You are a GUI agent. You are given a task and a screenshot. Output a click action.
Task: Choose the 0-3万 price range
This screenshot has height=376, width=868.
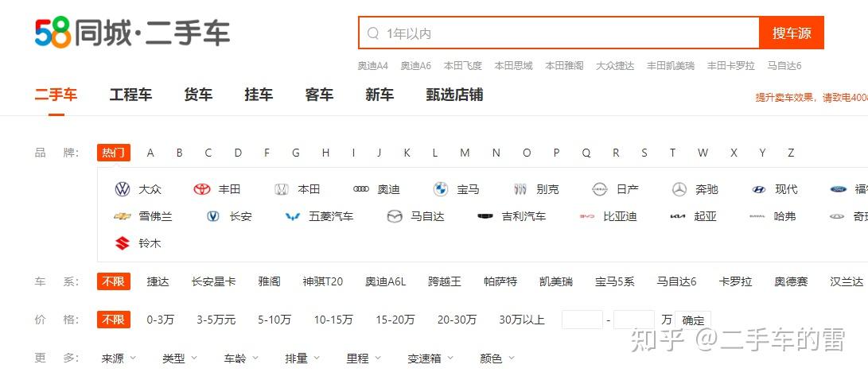160,320
